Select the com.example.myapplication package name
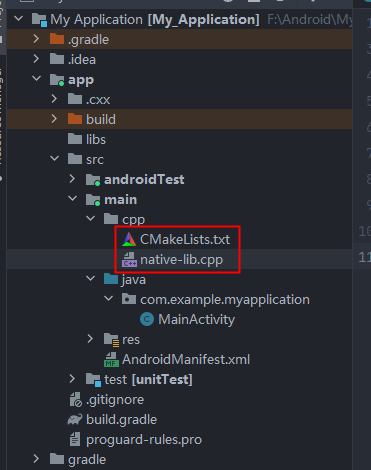 point(225,300)
